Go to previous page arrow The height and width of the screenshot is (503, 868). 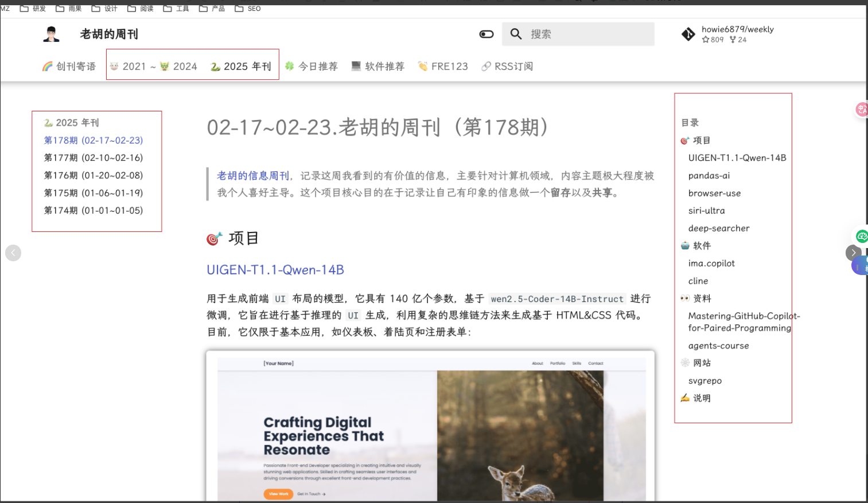(x=13, y=253)
